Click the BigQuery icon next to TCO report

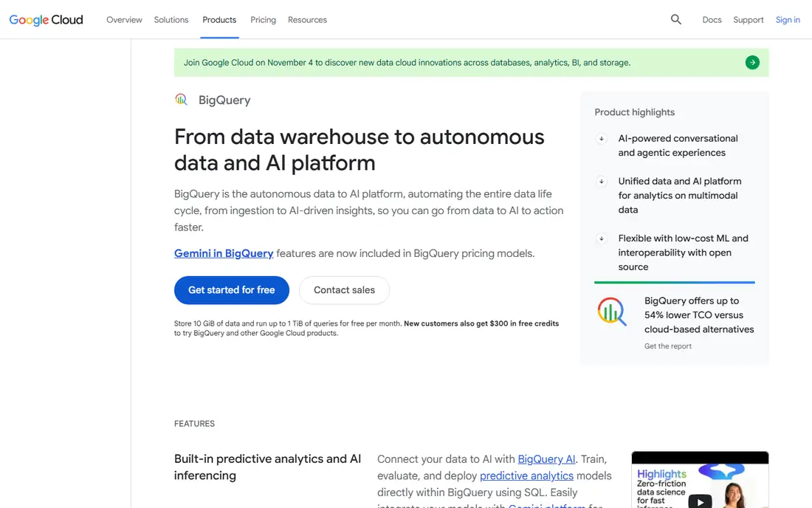[x=612, y=311]
